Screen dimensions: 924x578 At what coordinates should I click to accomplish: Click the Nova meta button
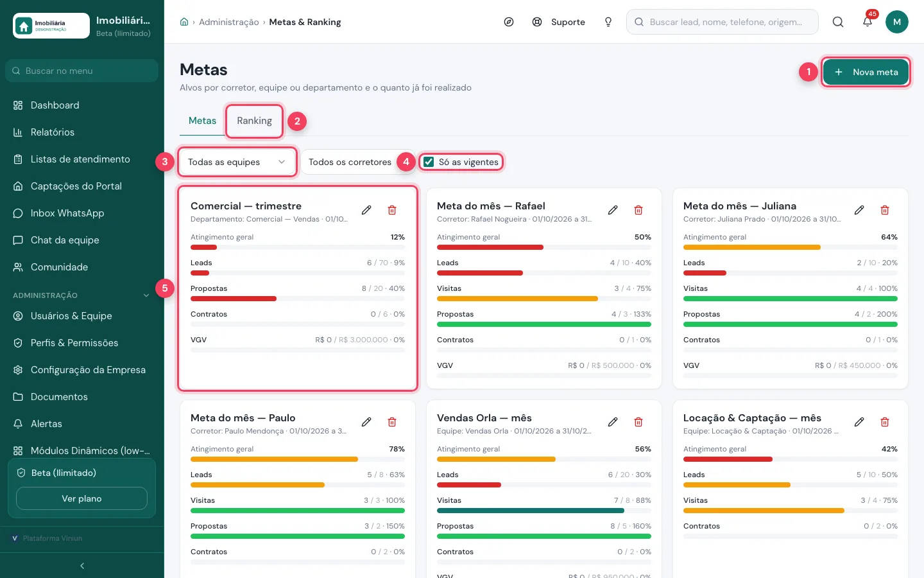pos(866,72)
